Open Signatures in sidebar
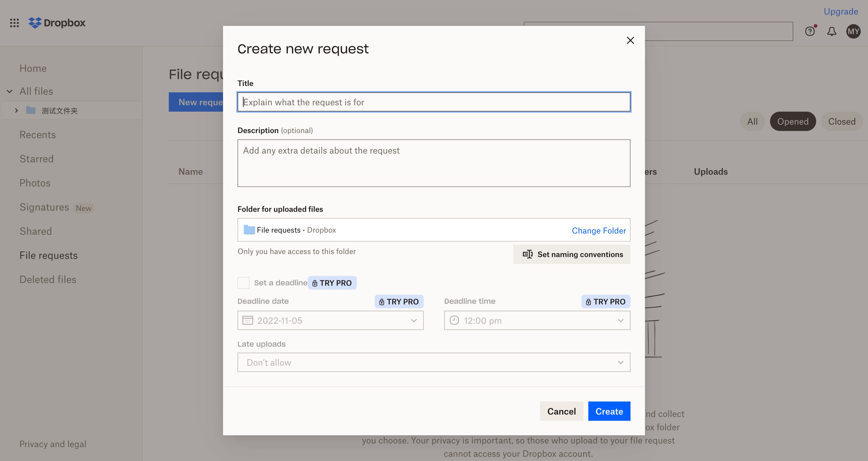 click(44, 207)
